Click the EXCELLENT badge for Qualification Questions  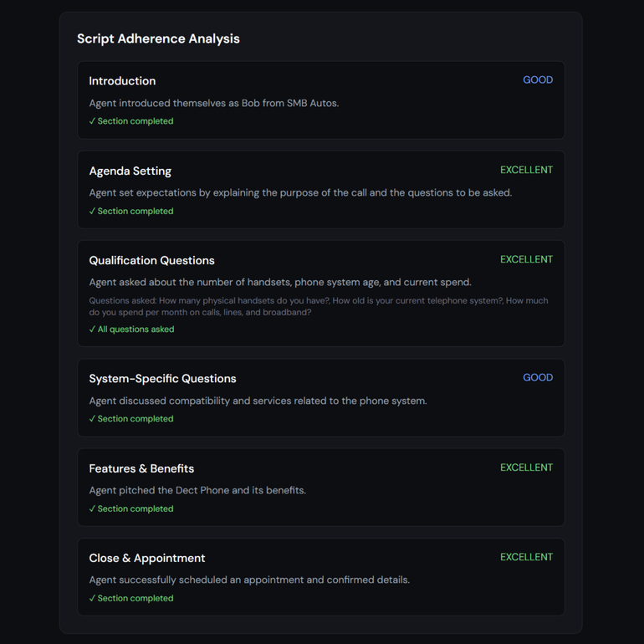pyautogui.click(x=526, y=259)
